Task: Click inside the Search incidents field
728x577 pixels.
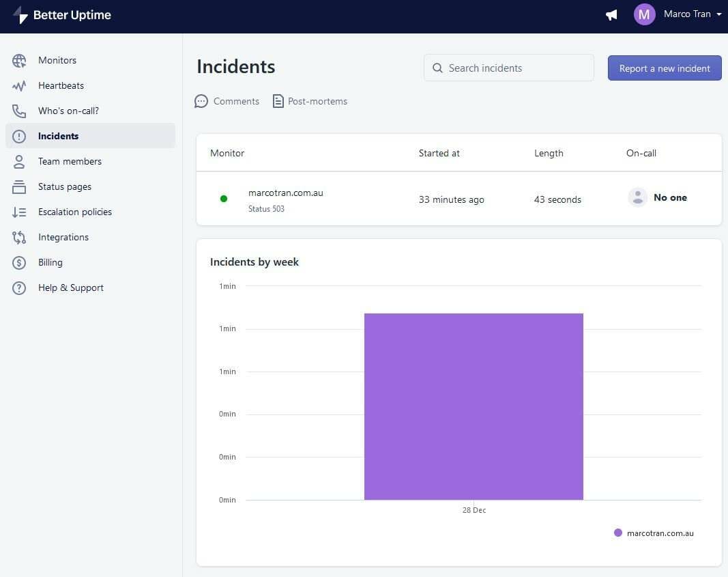Action: 508,68
